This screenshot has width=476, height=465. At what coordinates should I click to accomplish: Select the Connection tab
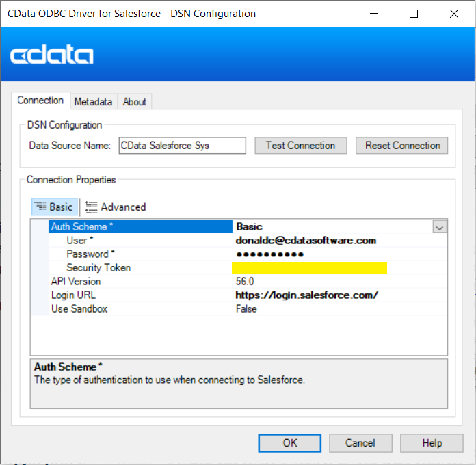(x=40, y=101)
